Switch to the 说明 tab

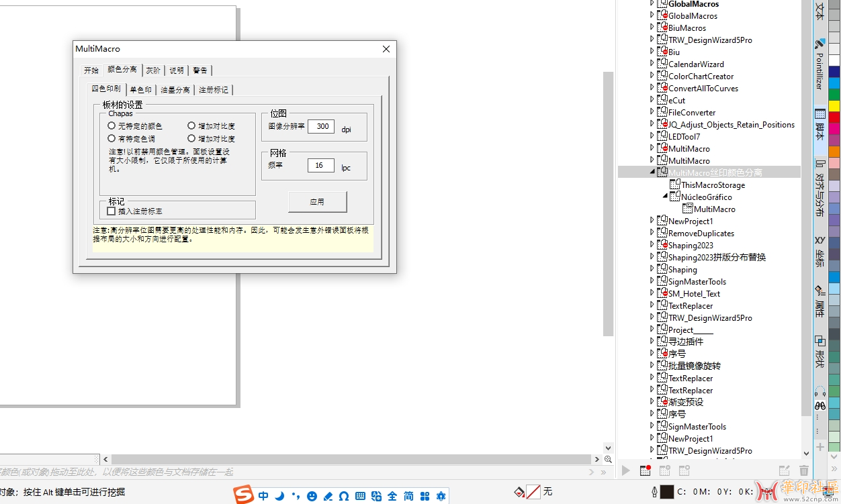[x=176, y=70]
